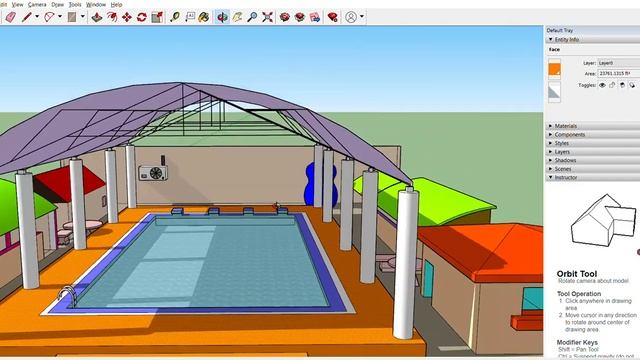Toggle the Receive Shadows icon
The width and height of the screenshot is (640, 360).
tap(632, 85)
